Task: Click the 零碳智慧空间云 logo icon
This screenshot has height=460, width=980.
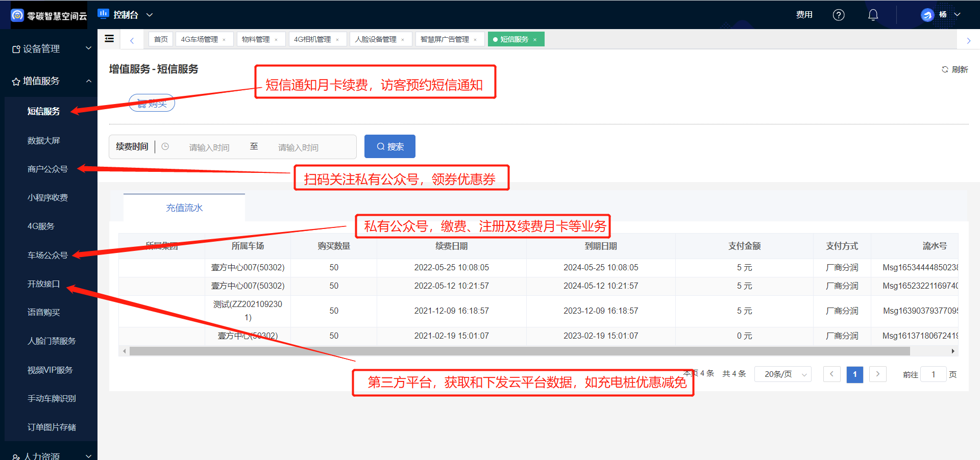Action: point(17,15)
